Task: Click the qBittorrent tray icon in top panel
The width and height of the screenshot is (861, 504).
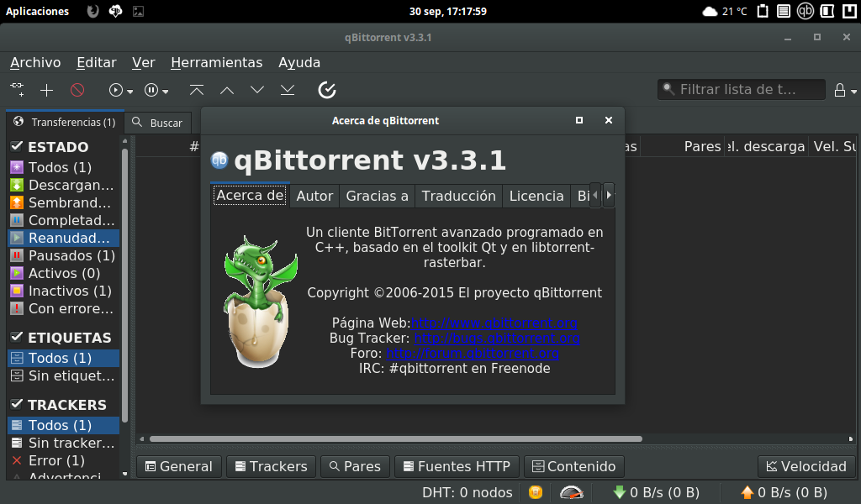Action: click(x=805, y=11)
